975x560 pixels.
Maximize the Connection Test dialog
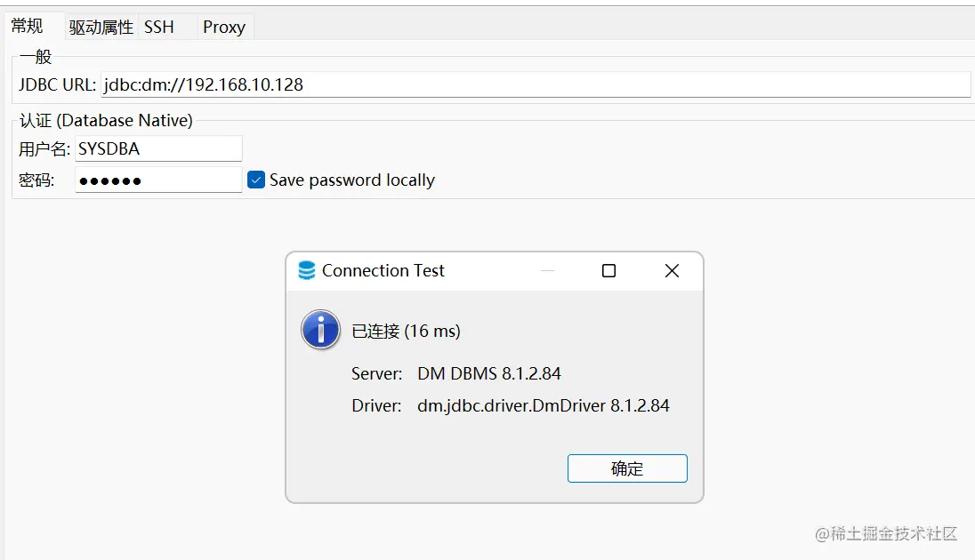point(608,270)
